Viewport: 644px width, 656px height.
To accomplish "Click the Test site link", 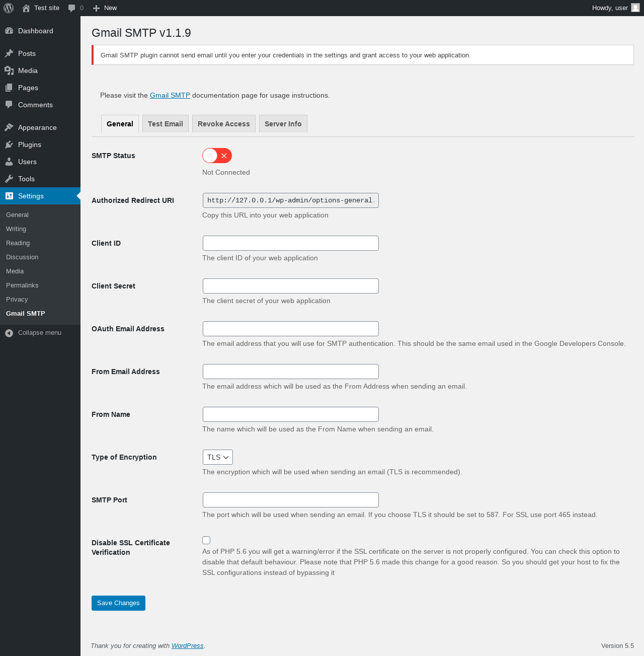I will point(47,8).
